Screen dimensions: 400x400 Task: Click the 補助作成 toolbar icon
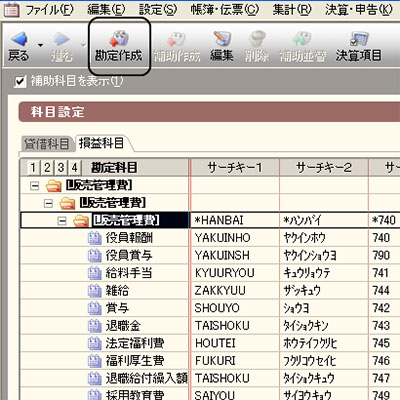(x=176, y=39)
